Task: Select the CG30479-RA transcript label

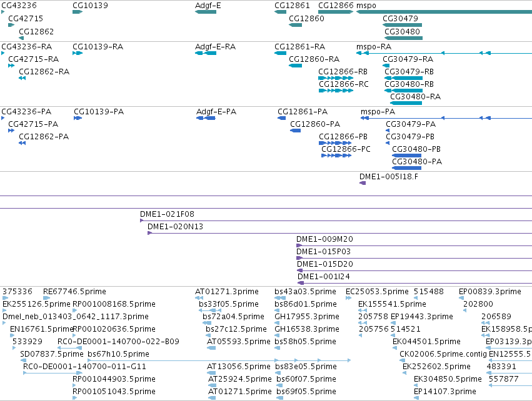Action: (408, 59)
